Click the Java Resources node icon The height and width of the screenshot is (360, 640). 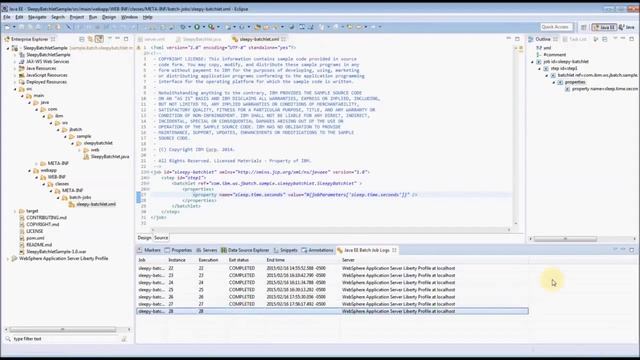tap(22, 68)
